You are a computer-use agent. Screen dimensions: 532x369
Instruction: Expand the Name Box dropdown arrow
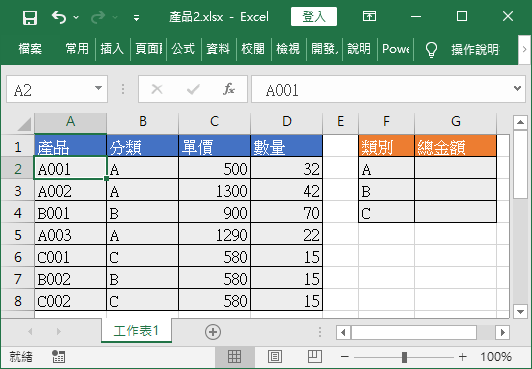(98, 89)
